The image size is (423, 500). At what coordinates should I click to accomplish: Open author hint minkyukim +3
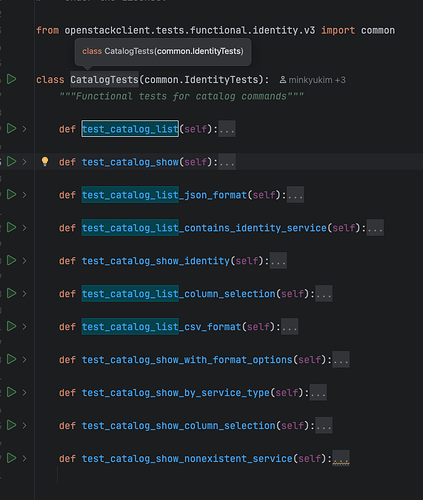pyautogui.click(x=312, y=80)
